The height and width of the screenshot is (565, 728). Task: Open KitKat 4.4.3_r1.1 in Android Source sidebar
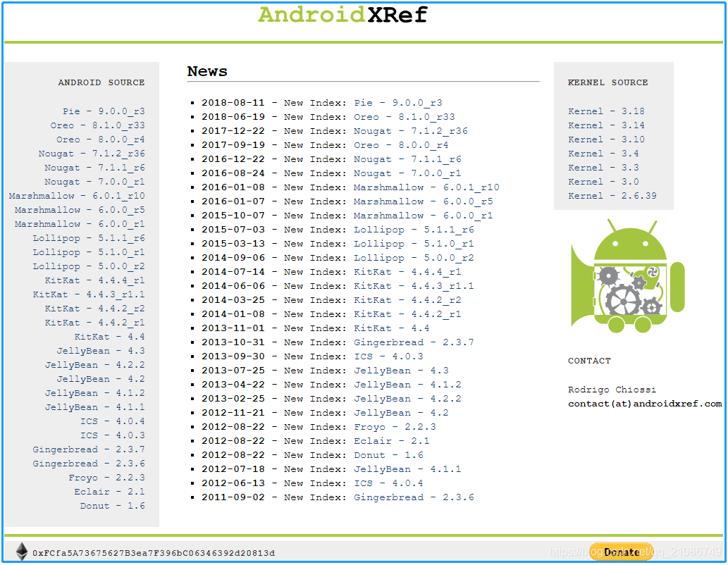(x=89, y=294)
